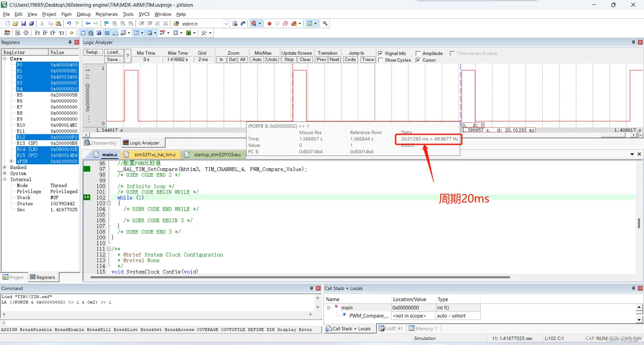
Task: Click the Zoom All button
Action: (242, 60)
